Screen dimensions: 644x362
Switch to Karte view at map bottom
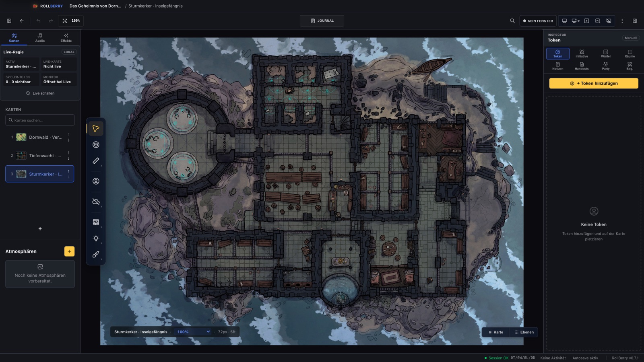pos(496,332)
